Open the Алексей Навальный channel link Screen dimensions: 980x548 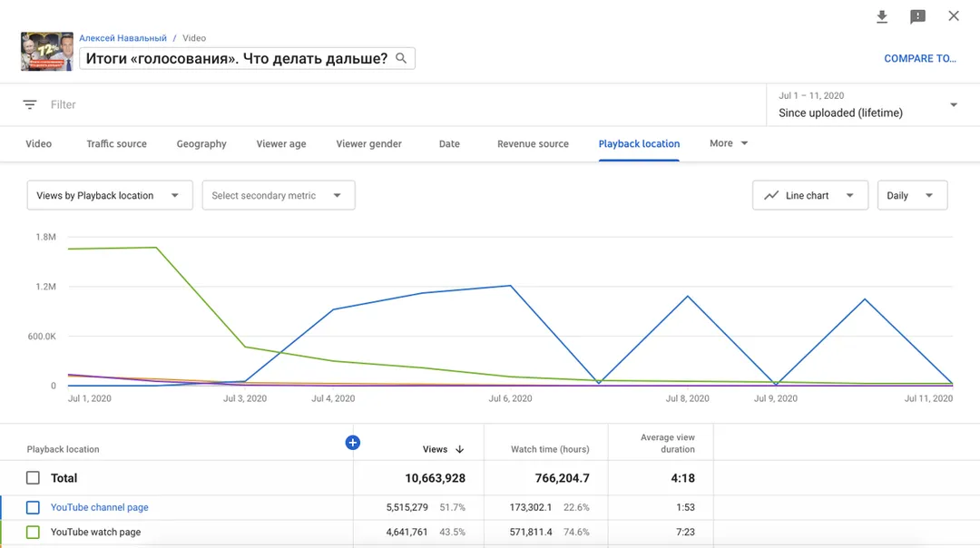click(x=123, y=38)
